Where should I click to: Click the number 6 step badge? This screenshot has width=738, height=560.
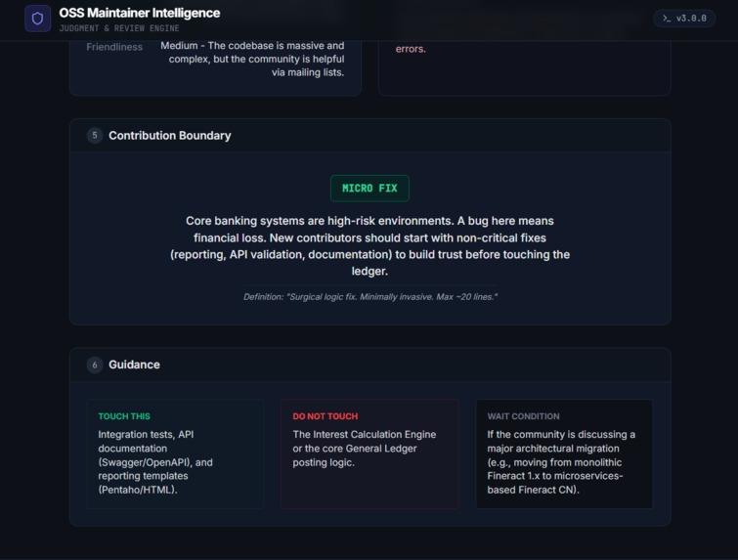click(95, 365)
